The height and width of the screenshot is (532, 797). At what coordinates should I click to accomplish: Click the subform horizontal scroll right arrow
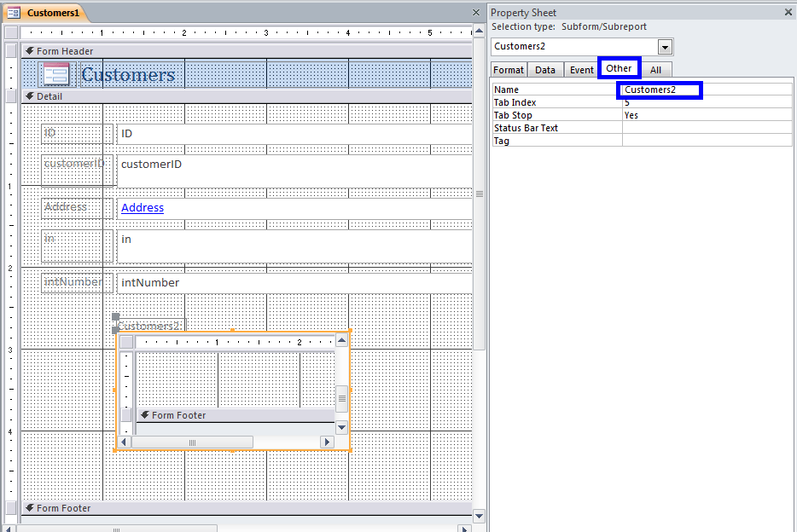point(326,442)
